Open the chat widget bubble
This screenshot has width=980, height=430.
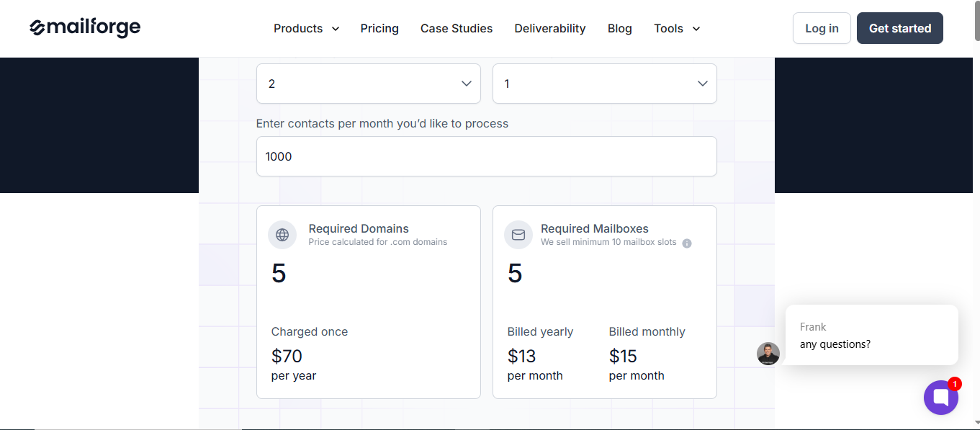coord(941,397)
